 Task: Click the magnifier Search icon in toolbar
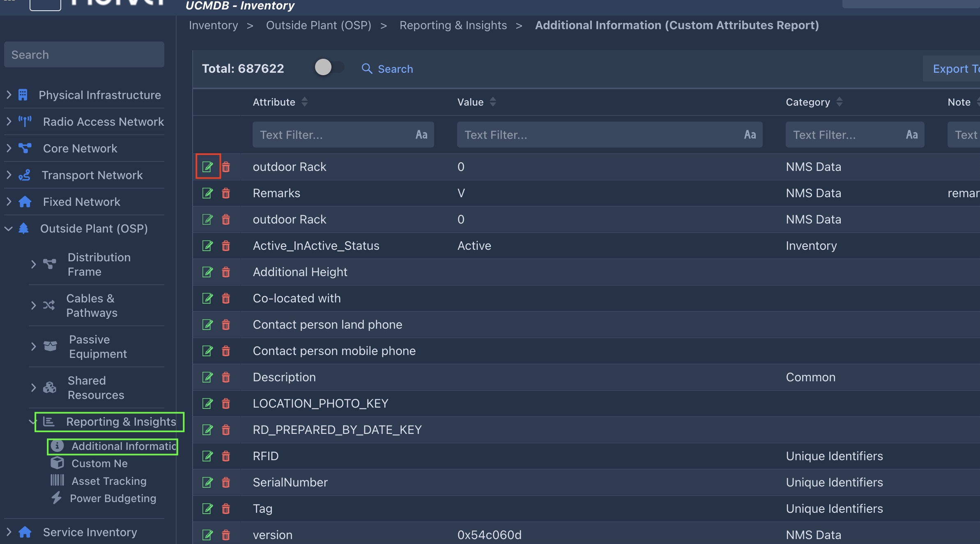pyautogui.click(x=367, y=69)
